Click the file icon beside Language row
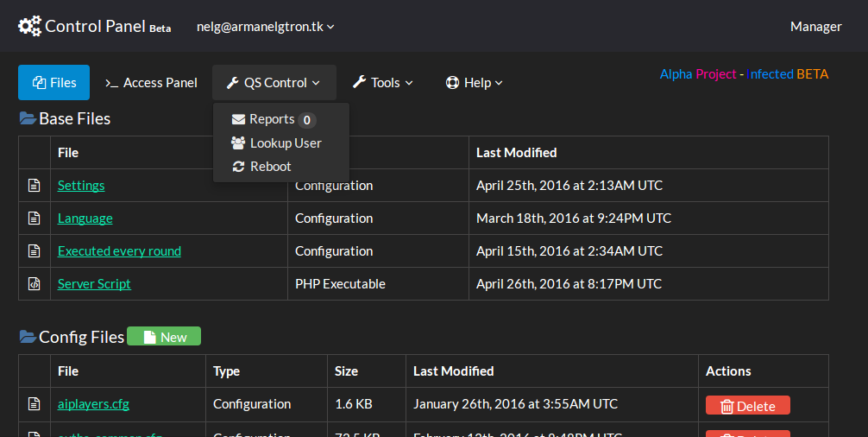Image resolution: width=868 pixels, height=437 pixels. point(35,218)
